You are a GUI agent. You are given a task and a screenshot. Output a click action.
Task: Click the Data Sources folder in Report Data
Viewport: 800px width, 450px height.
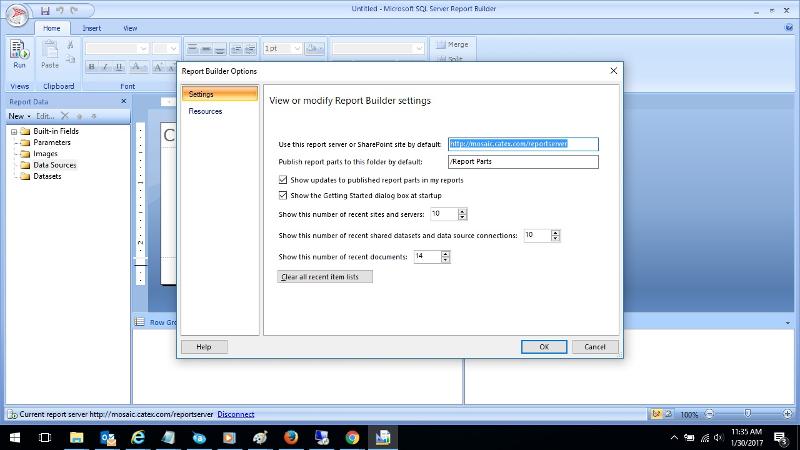[x=54, y=165]
